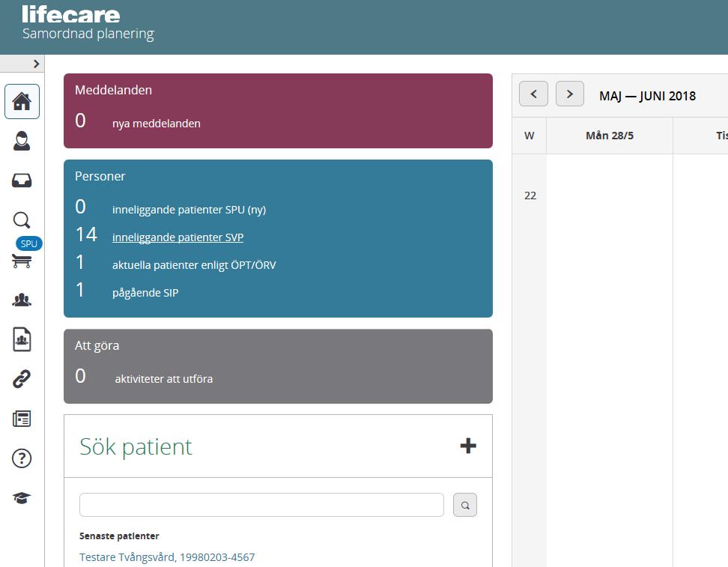Viewport: 728px width, 567px height.
Task: Go to previous calendar week
Action: tap(533, 94)
